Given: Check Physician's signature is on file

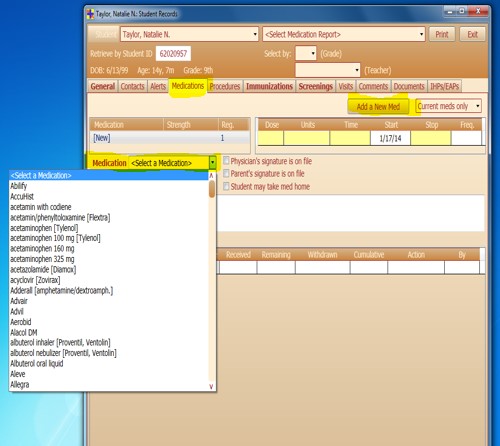Looking at the screenshot, I should (x=226, y=161).
